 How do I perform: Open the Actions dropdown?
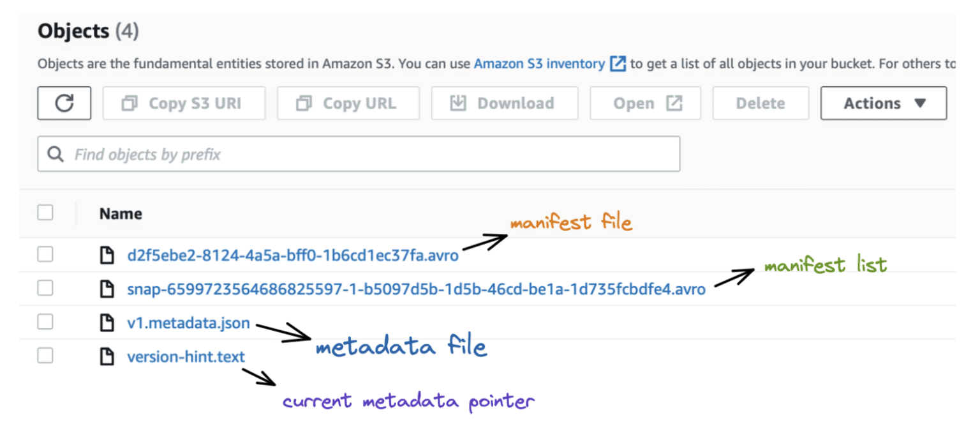pyautogui.click(x=883, y=103)
